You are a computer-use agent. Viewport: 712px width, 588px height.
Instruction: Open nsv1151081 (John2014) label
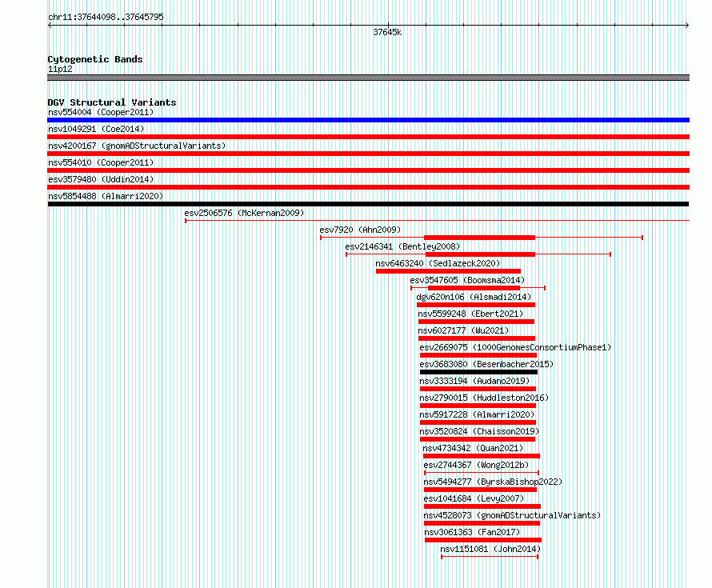pyautogui.click(x=490, y=549)
